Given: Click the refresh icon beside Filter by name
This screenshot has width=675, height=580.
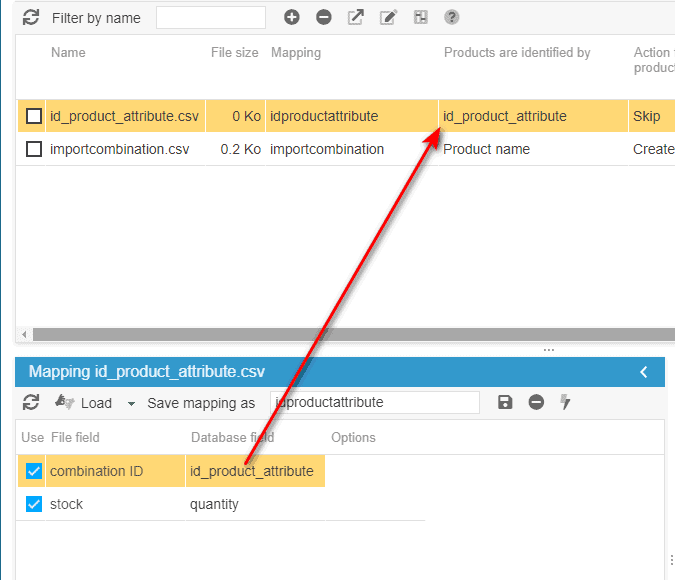Looking at the screenshot, I should 31,17.
